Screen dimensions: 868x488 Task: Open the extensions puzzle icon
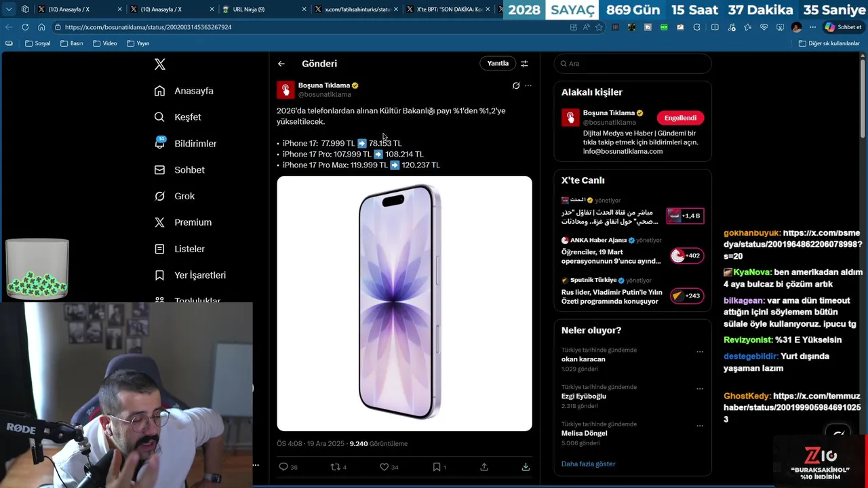point(697,27)
